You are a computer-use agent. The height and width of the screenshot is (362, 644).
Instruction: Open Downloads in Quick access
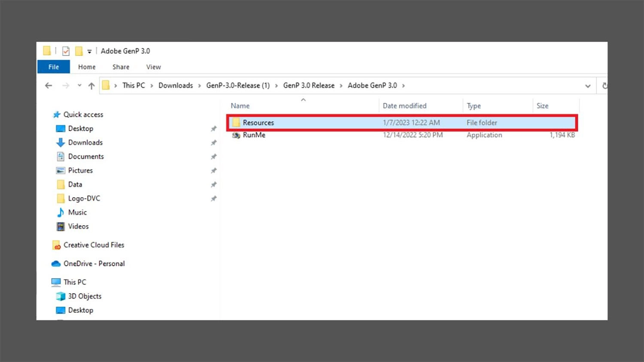[85, 142]
